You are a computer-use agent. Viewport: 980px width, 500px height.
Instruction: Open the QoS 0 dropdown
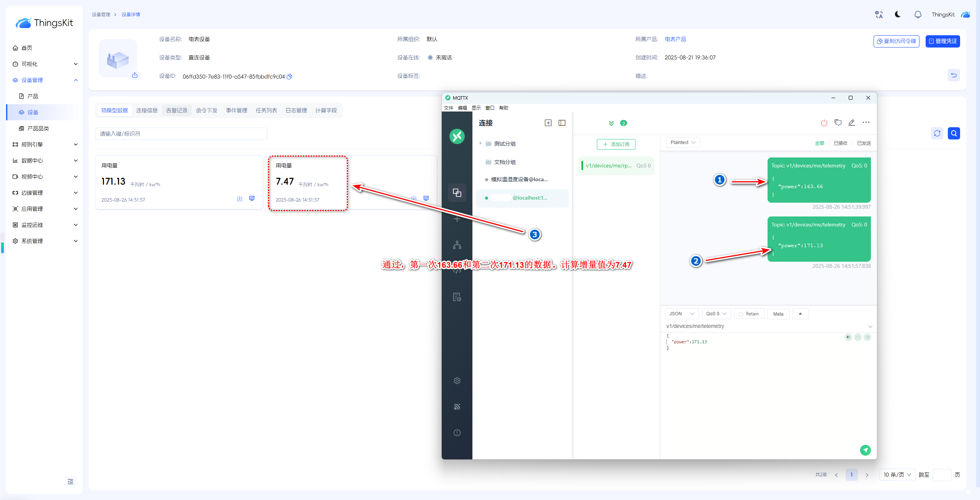[716, 314]
